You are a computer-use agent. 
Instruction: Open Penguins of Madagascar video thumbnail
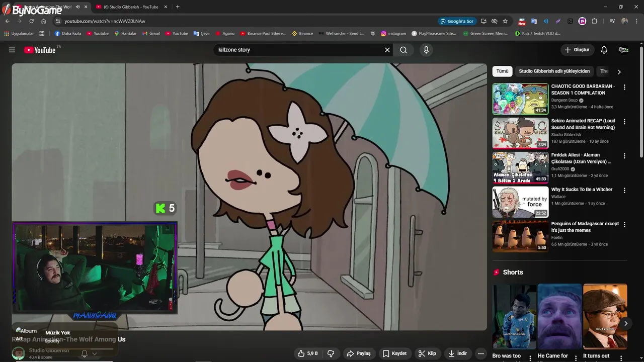pyautogui.click(x=520, y=236)
